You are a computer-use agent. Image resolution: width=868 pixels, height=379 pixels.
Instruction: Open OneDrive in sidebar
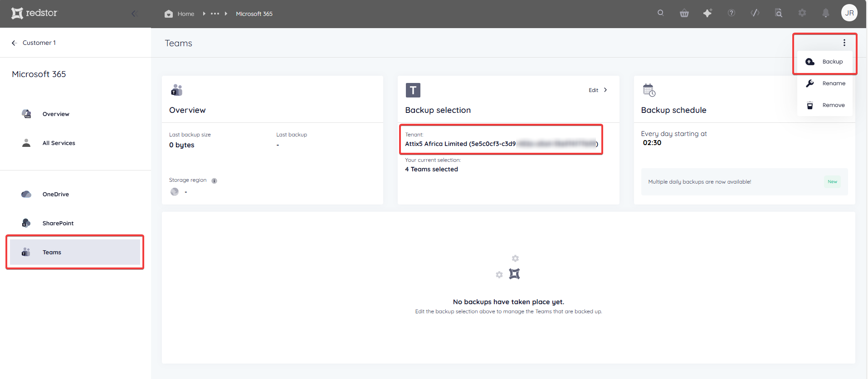coord(56,194)
